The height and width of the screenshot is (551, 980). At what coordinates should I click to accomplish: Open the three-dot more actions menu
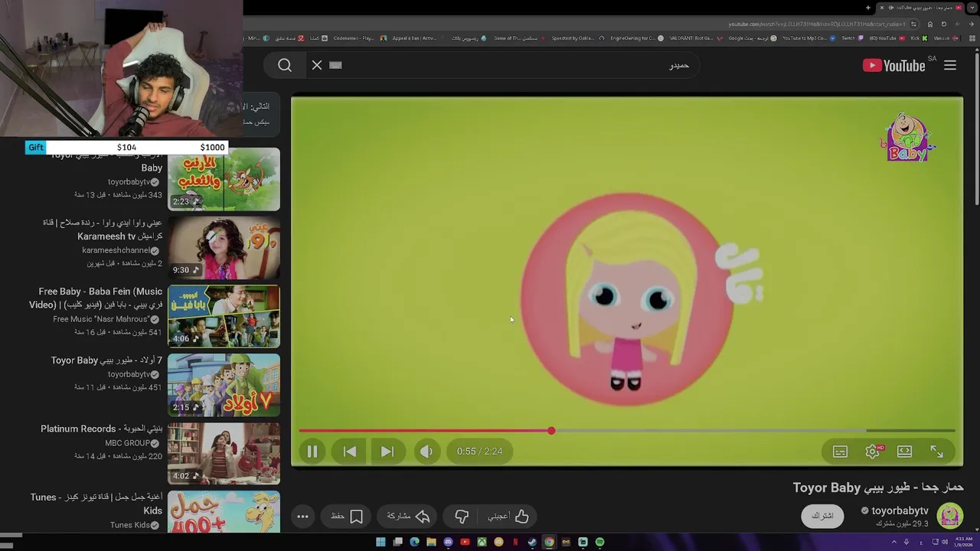point(302,517)
